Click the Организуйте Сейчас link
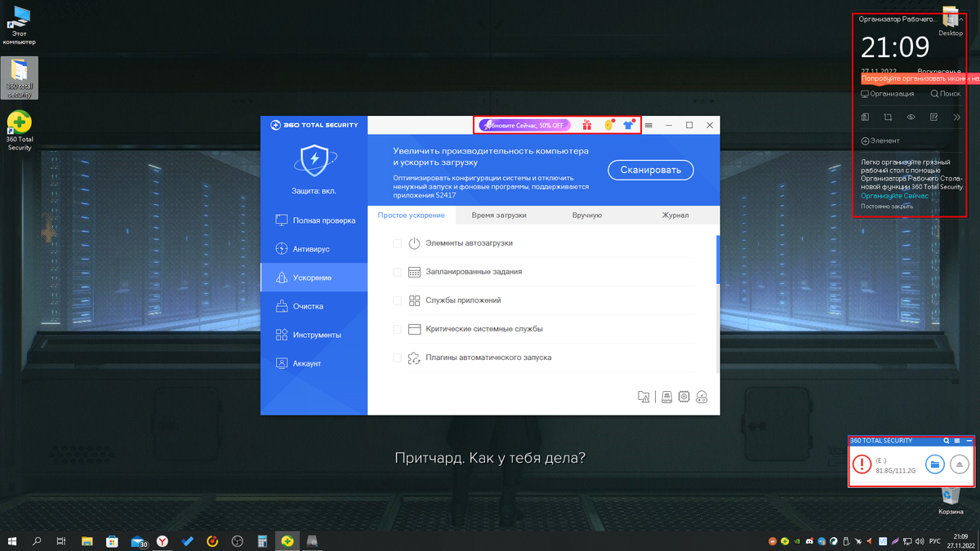The image size is (980, 551). (894, 196)
